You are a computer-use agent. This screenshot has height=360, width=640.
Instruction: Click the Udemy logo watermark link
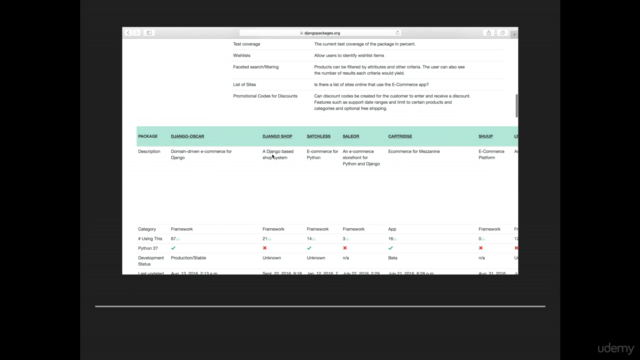[x=616, y=348]
